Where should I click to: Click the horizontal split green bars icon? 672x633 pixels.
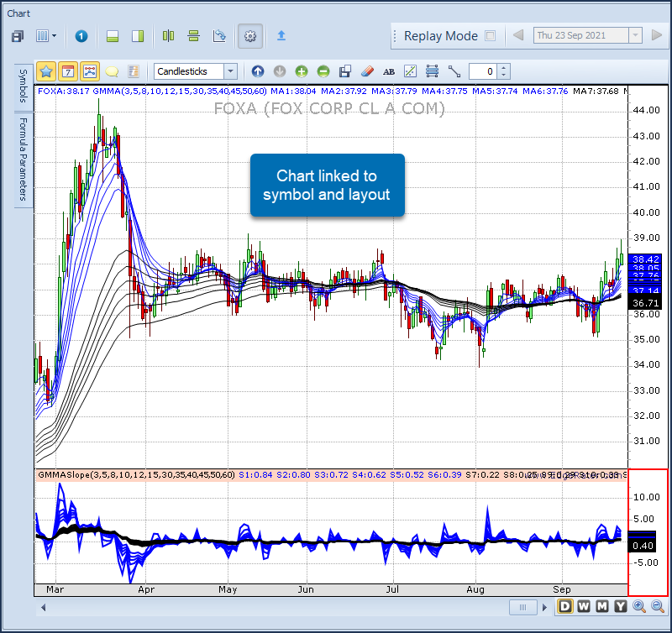tap(194, 36)
